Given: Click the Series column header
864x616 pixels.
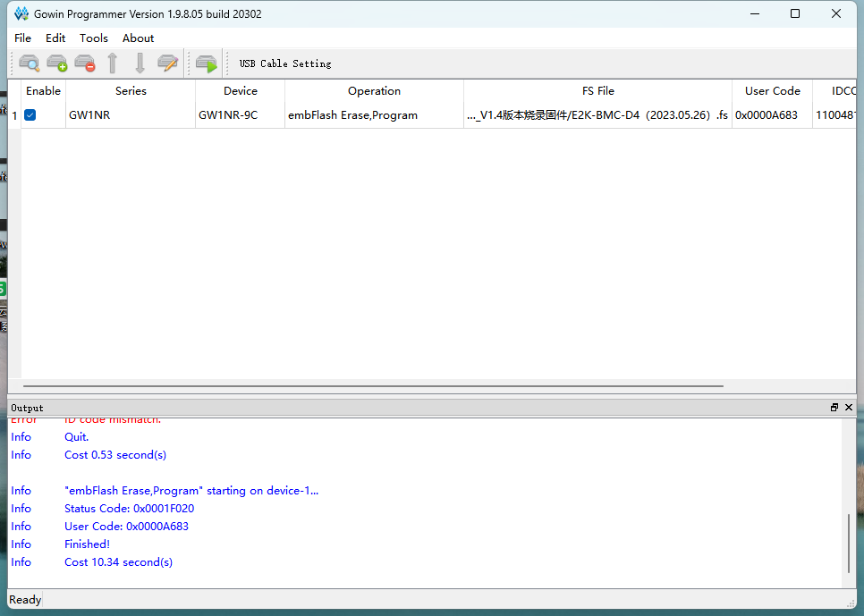Looking at the screenshot, I should pyautogui.click(x=131, y=91).
